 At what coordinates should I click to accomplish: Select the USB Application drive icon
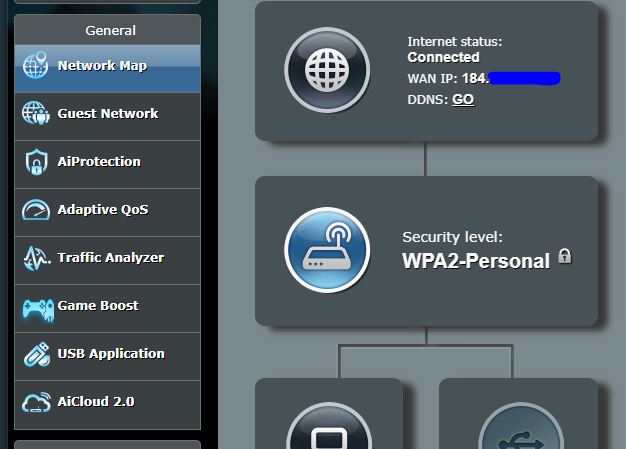[x=36, y=354]
